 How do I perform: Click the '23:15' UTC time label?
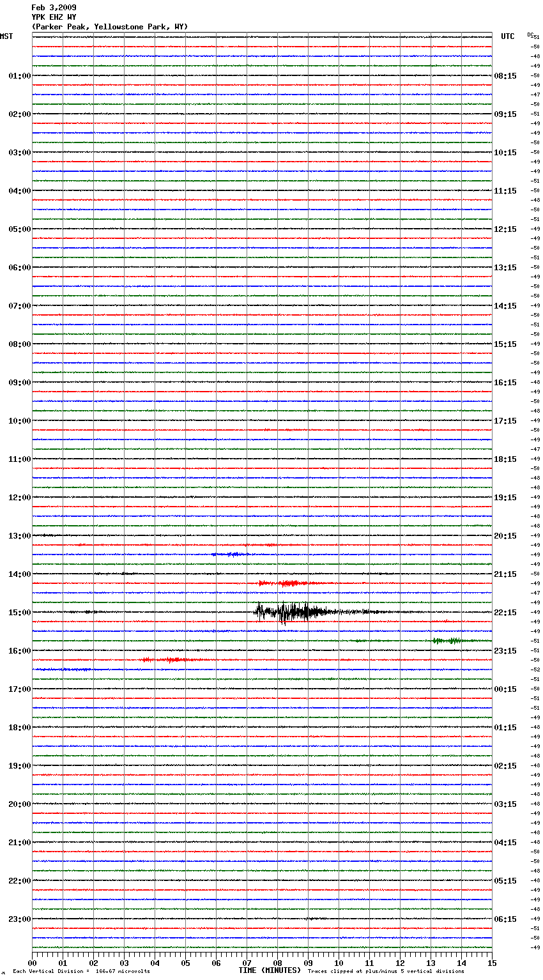[505, 651]
